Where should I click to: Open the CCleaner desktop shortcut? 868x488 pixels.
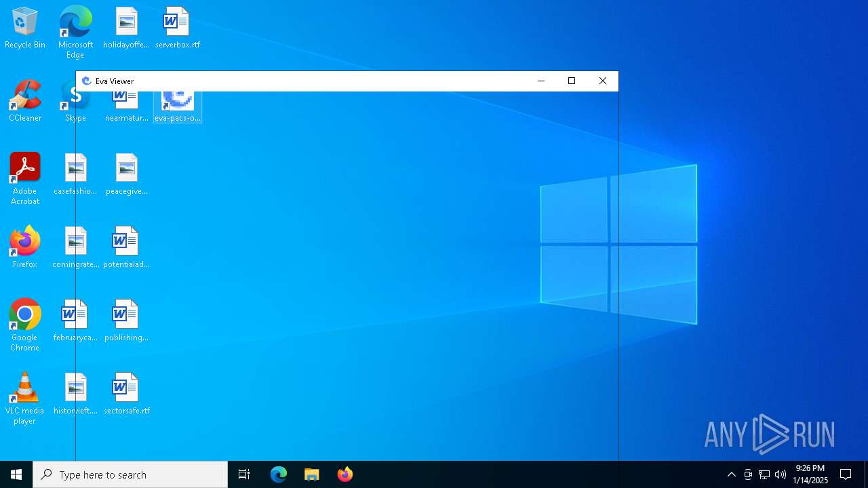coord(25,102)
